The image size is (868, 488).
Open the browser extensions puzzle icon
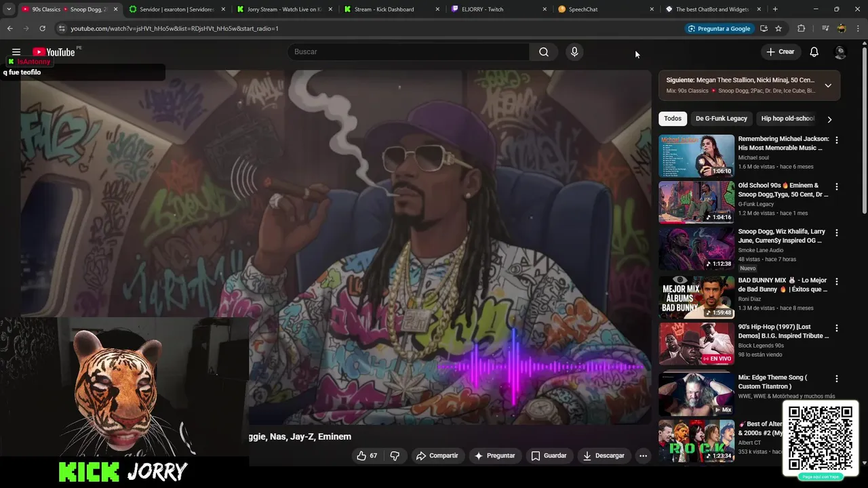click(x=801, y=28)
